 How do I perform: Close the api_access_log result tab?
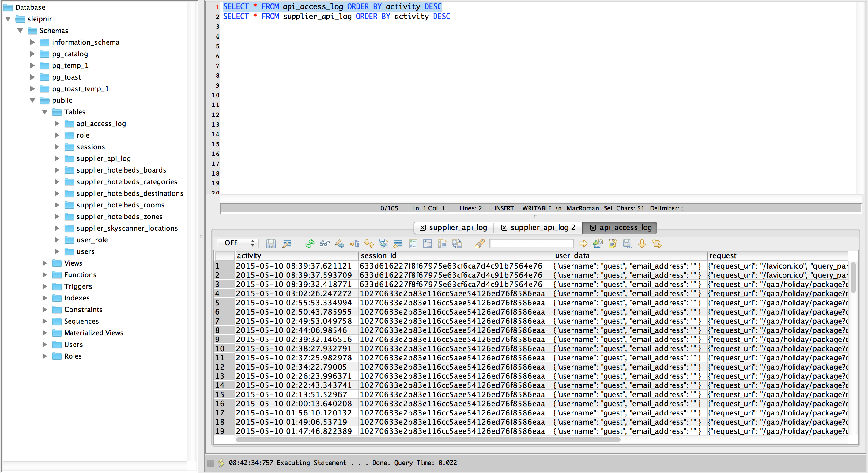point(593,228)
